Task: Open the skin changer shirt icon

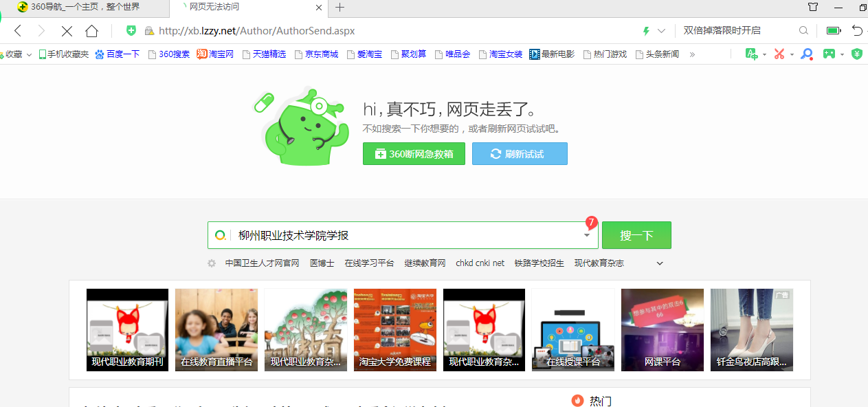Action: 813,7
